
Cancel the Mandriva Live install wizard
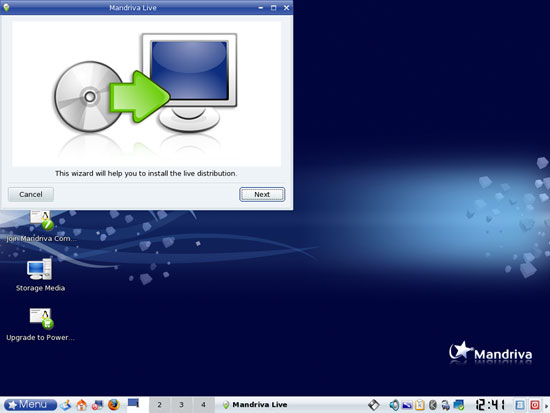coord(31,194)
